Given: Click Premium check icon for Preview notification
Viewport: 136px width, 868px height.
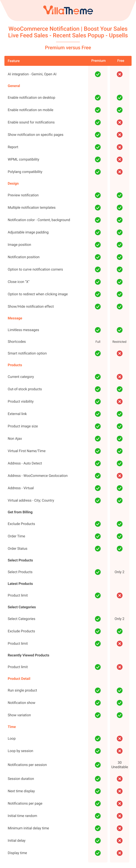Looking at the screenshot, I should click(x=98, y=195).
